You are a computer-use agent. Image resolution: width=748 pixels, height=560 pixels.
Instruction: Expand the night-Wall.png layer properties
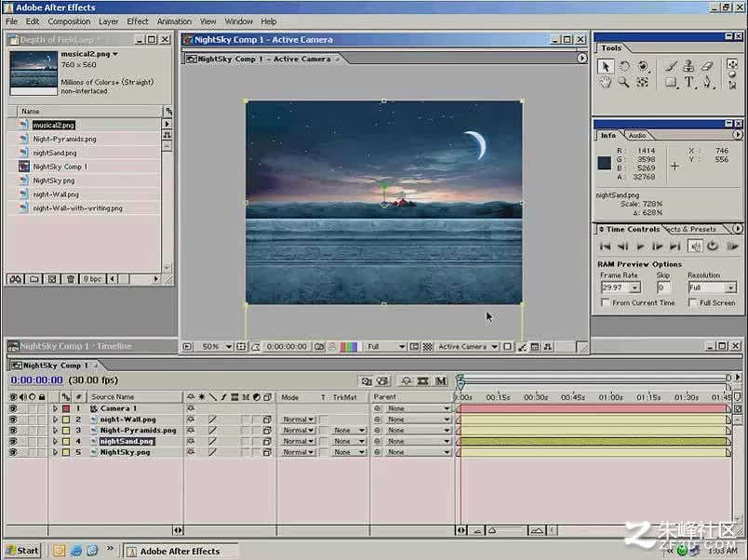pos(55,420)
